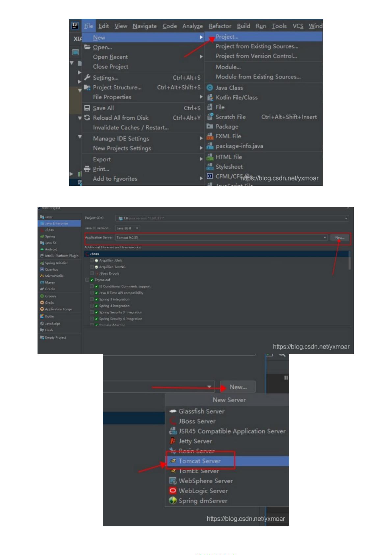Click the Open folder icon in File menu
This screenshot has width=392, height=555.
coord(87,47)
